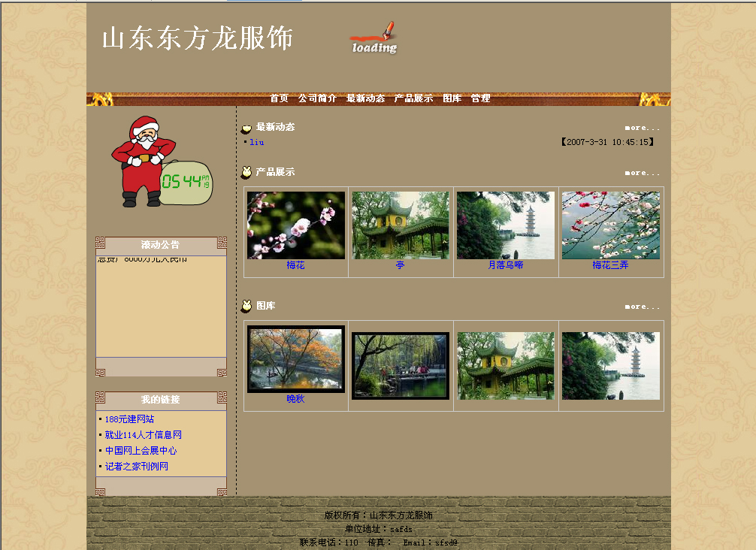This screenshot has width=756, height=550.
Task: Visit the 记者之家刊例网 link
Action: pyautogui.click(x=136, y=467)
